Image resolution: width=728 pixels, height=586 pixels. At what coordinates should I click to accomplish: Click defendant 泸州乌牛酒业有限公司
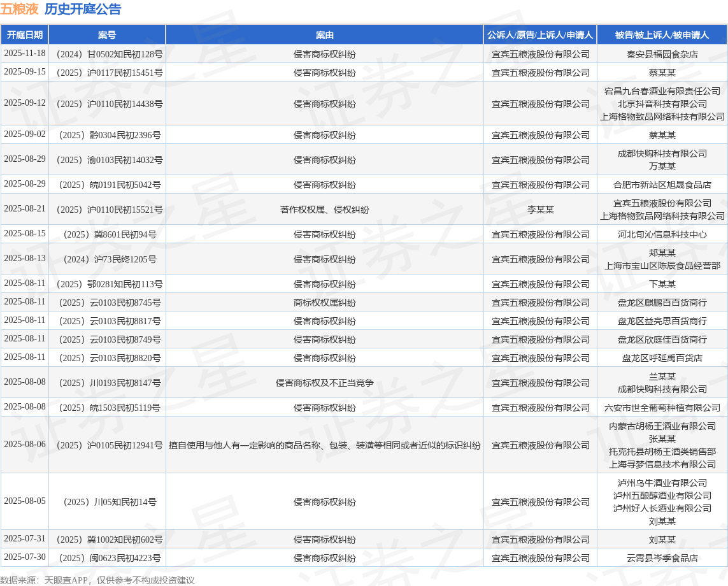(662, 483)
